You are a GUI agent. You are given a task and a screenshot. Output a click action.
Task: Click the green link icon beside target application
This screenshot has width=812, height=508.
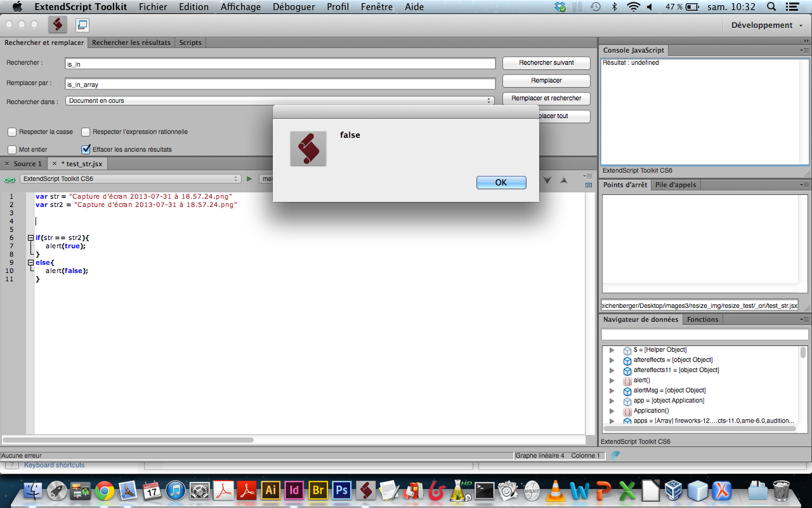click(x=10, y=180)
